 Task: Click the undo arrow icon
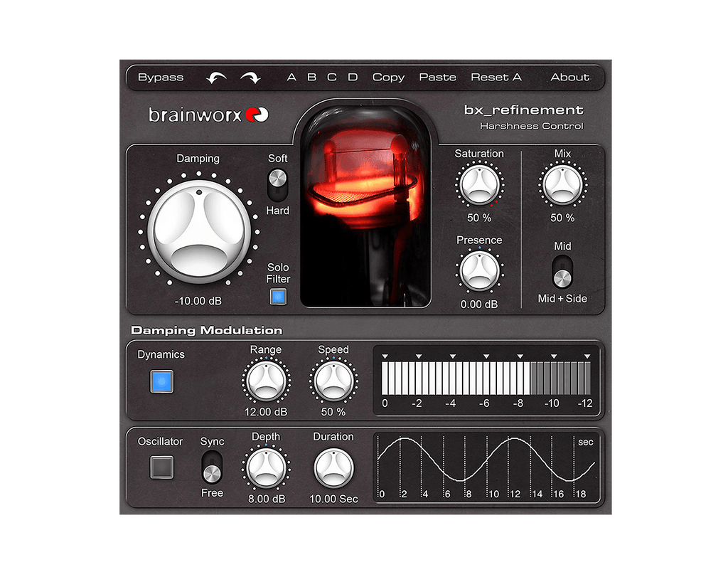[216, 78]
